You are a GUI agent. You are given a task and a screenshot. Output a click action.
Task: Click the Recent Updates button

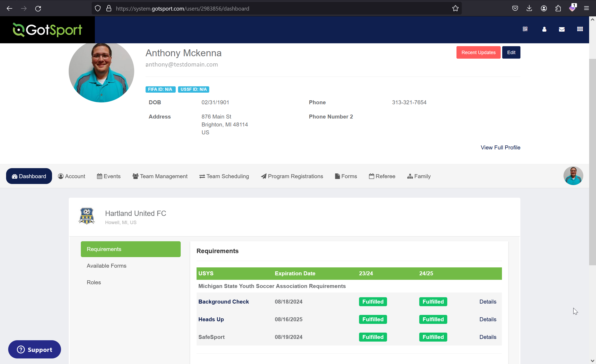[478, 52]
